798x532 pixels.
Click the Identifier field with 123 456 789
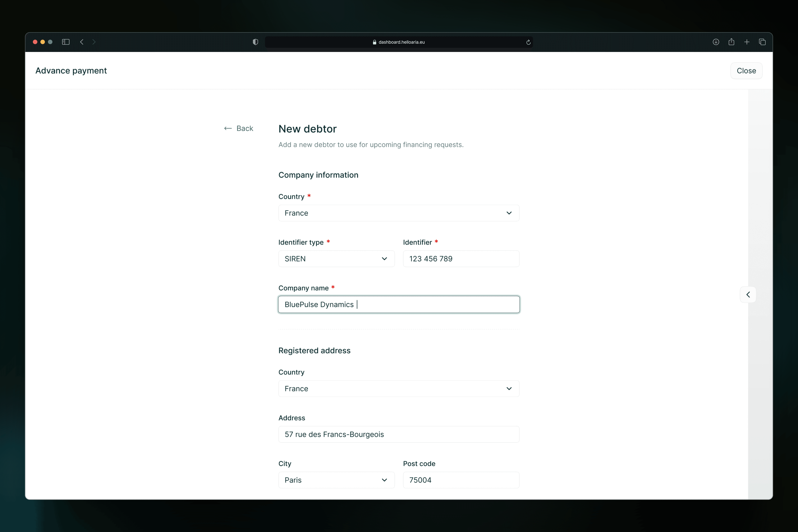pos(461,259)
